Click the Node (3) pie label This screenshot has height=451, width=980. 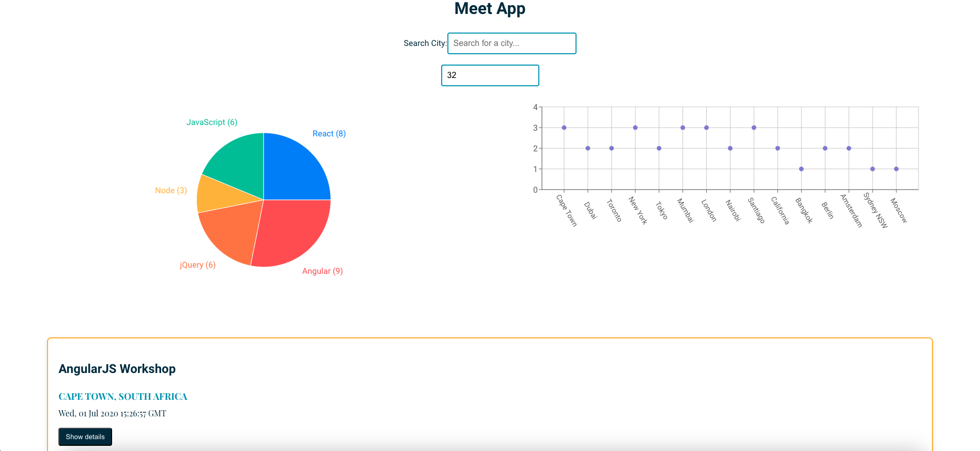tap(171, 191)
